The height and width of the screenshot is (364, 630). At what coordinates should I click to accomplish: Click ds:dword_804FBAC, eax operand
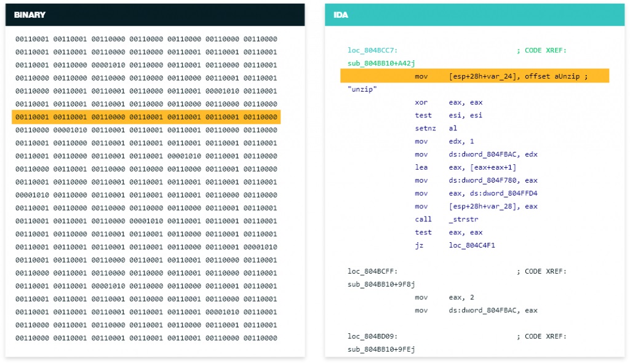click(x=493, y=310)
